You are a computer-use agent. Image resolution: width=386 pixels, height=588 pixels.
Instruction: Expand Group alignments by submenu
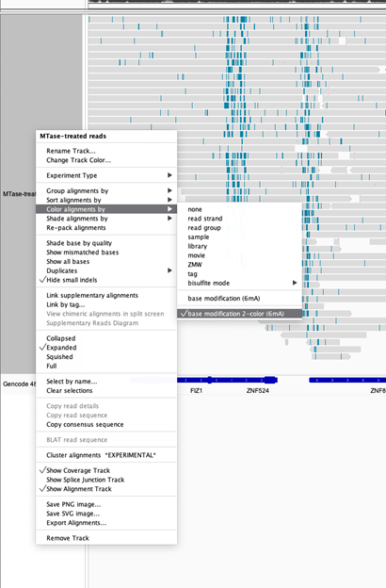(106, 190)
